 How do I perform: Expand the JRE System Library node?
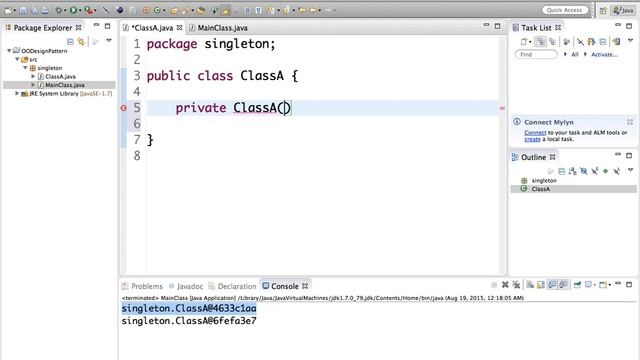point(17,93)
